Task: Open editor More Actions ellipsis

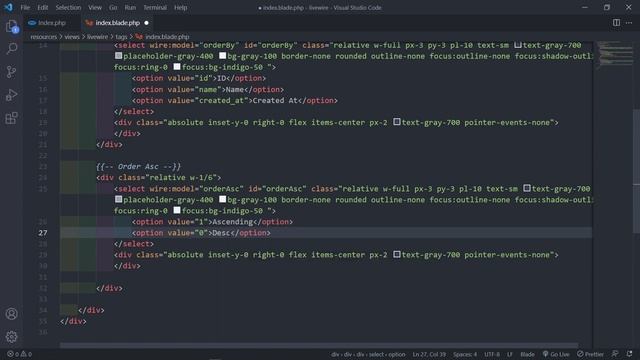Action: [x=629, y=22]
